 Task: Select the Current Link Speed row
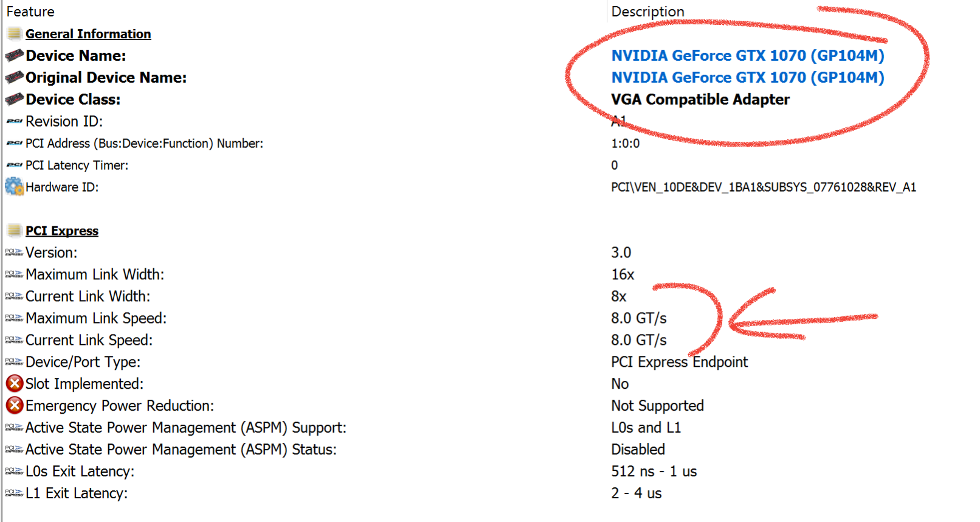pos(89,340)
